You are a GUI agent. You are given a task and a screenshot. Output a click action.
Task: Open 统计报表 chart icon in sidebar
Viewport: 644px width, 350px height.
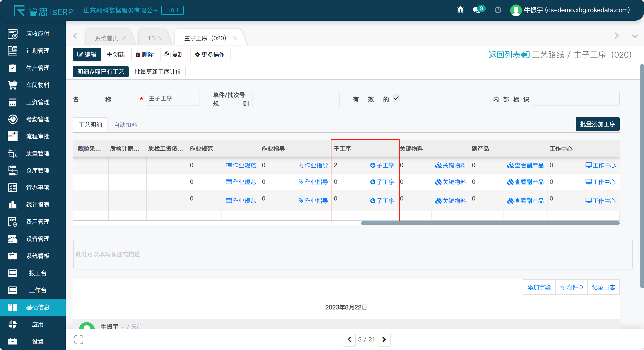tap(13, 204)
